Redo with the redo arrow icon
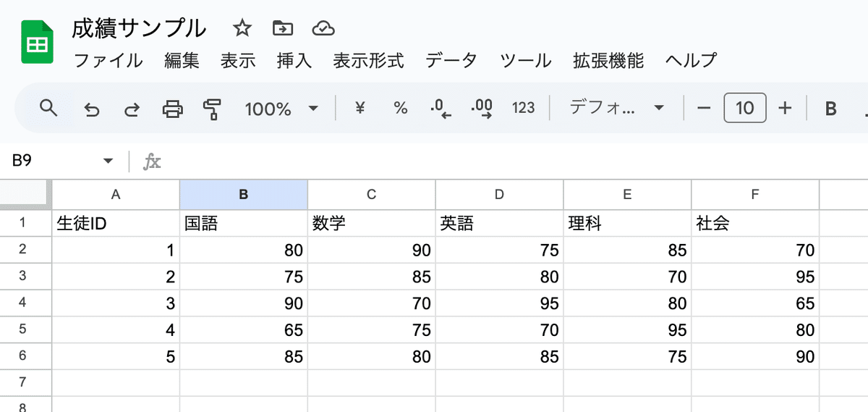Viewport: 868px width, 412px height. pyautogui.click(x=132, y=109)
